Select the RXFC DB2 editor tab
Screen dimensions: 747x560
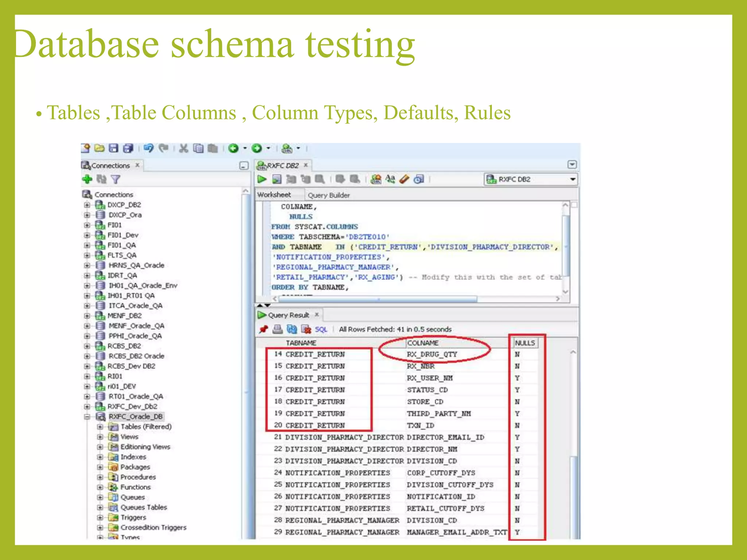283,166
